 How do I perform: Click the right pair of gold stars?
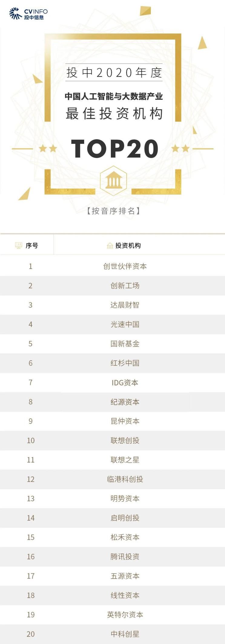(180, 148)
